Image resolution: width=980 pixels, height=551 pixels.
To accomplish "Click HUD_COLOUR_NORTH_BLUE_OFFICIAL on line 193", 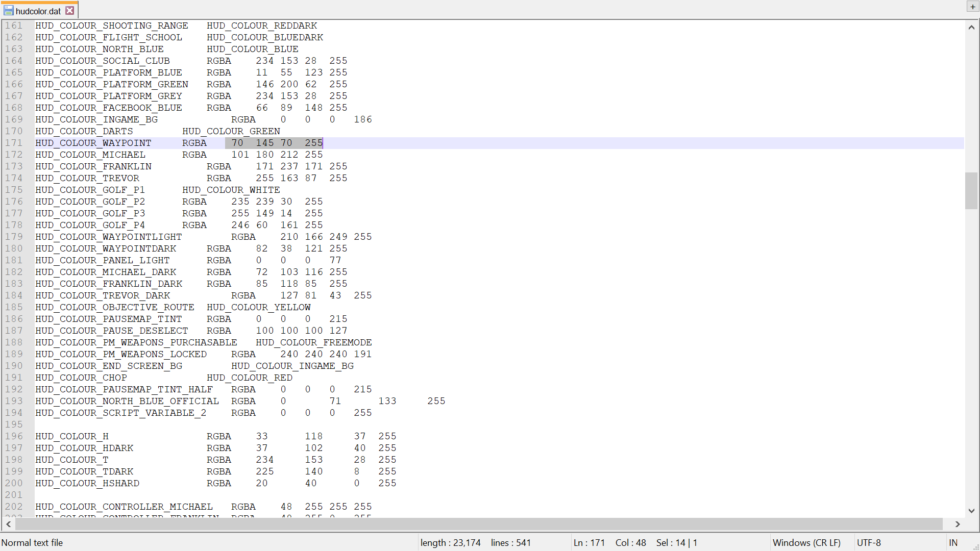I will coord(127,401).
